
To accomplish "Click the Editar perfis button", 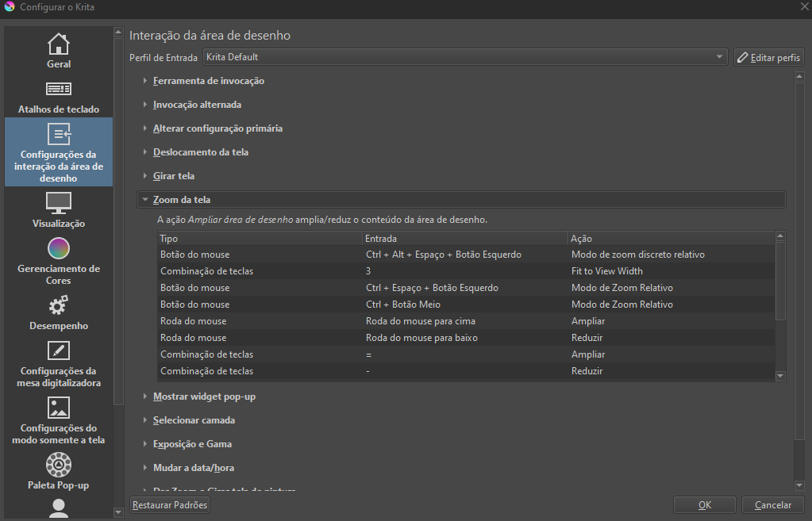I will pyautogui.click(x=769, y=58).
